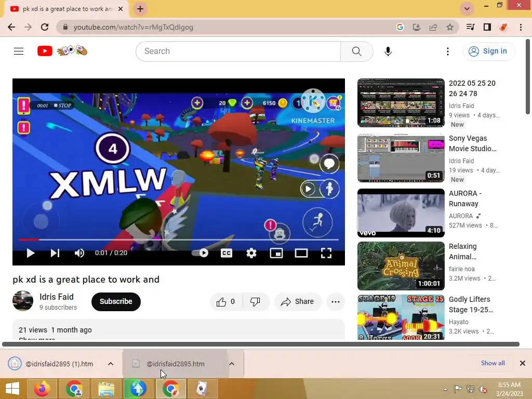Open Sony Vegas Movie Studio video thumbnail
532x399 pixels.
pos(401,158)
